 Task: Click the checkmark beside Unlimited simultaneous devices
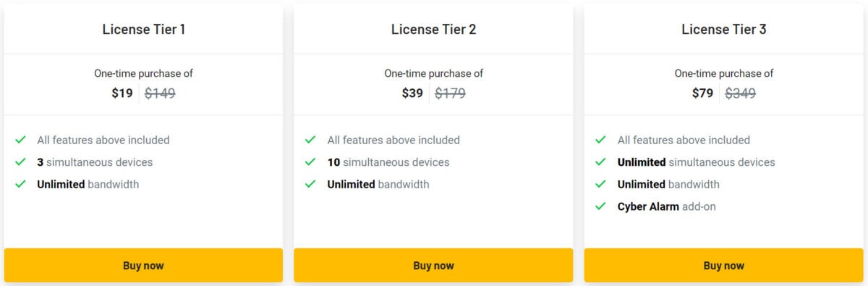point(600,162)
